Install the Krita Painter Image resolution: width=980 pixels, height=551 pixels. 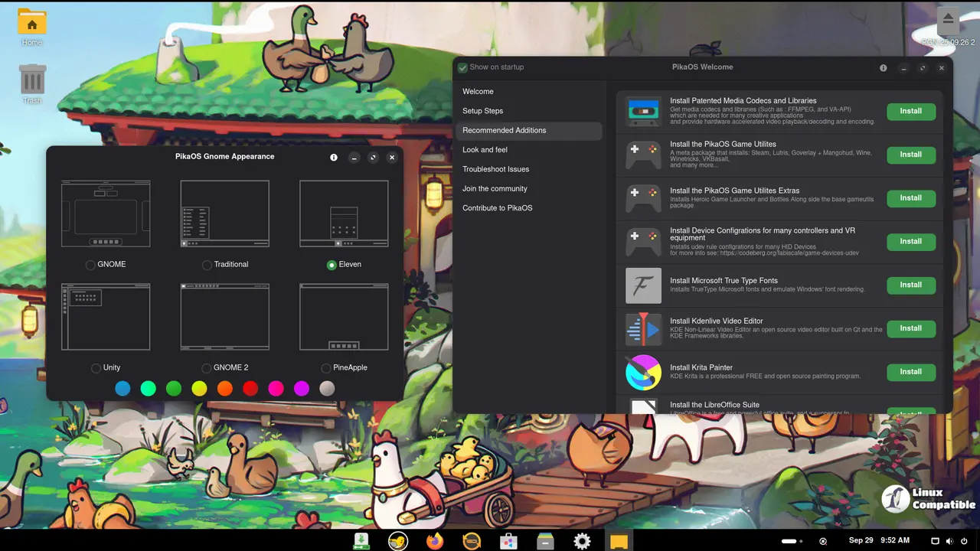pyautogui.click(x=910, y=372)
